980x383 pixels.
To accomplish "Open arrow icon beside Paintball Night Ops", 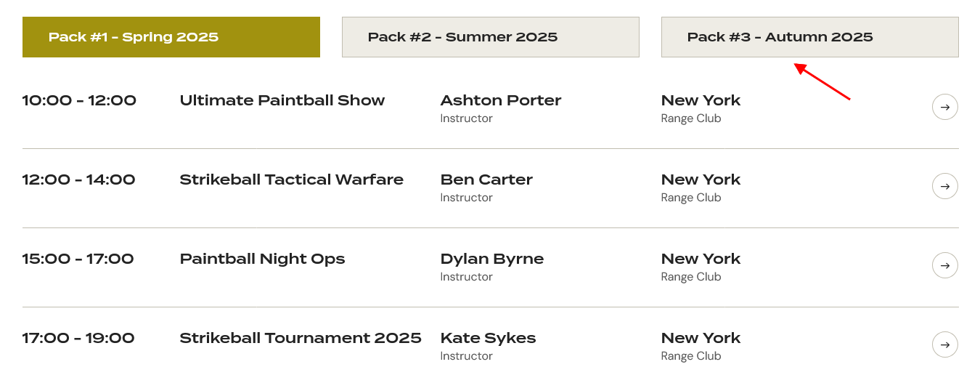I will (x=944, y=266).
